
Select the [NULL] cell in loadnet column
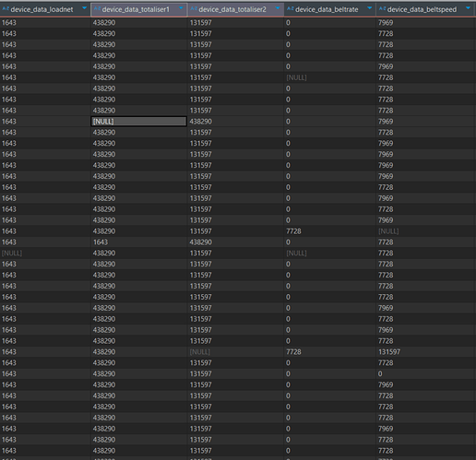pyautogui.click(x=12, y=254)
